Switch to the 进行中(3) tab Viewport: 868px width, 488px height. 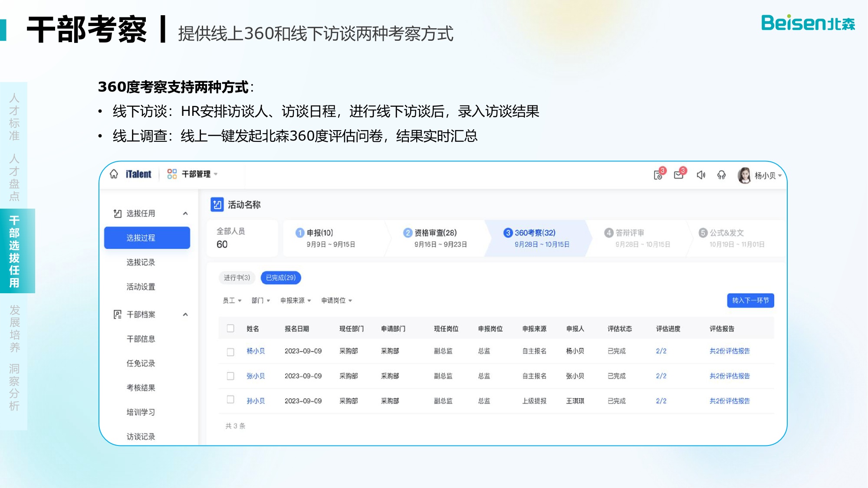pyautogui.click(x=237, y=278)
